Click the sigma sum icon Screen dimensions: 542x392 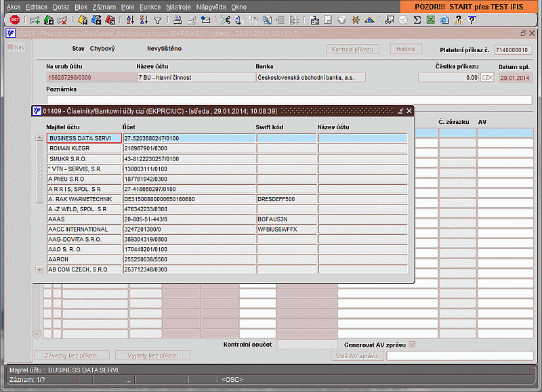click(417, 20)
